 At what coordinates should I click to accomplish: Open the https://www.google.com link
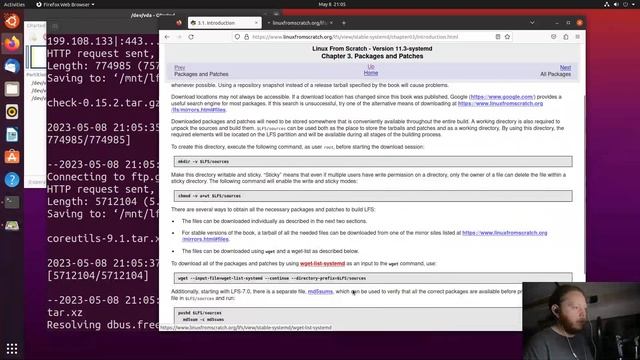(x=502, y=97)
